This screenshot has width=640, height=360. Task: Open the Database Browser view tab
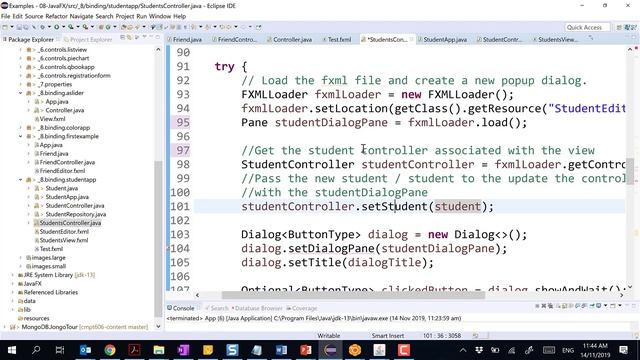pos(259,308)
